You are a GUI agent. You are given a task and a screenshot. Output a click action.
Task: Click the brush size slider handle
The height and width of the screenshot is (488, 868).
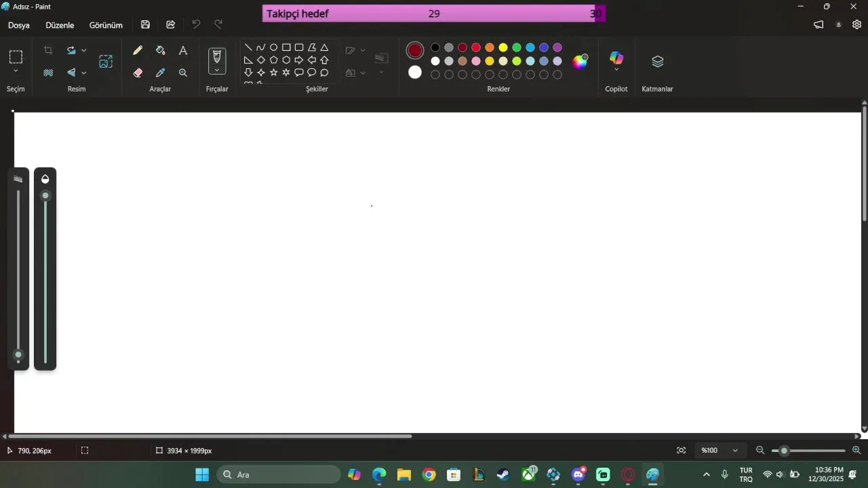[x=18, y=354]
